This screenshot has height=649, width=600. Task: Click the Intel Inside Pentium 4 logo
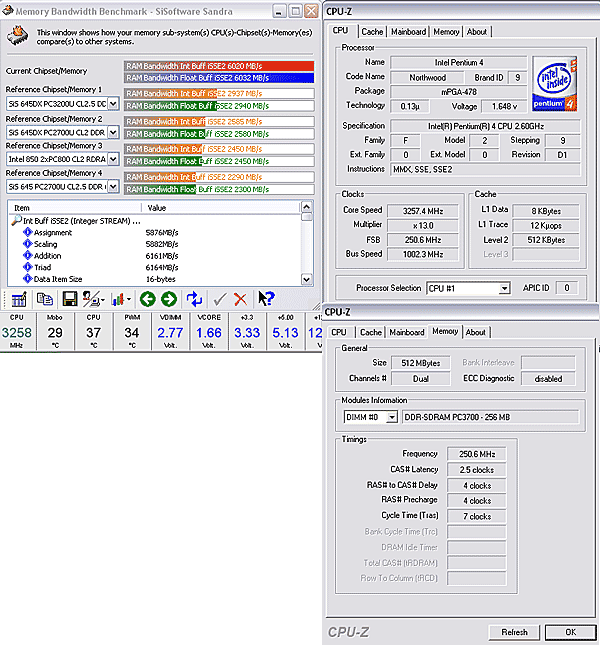coord(554,83)
